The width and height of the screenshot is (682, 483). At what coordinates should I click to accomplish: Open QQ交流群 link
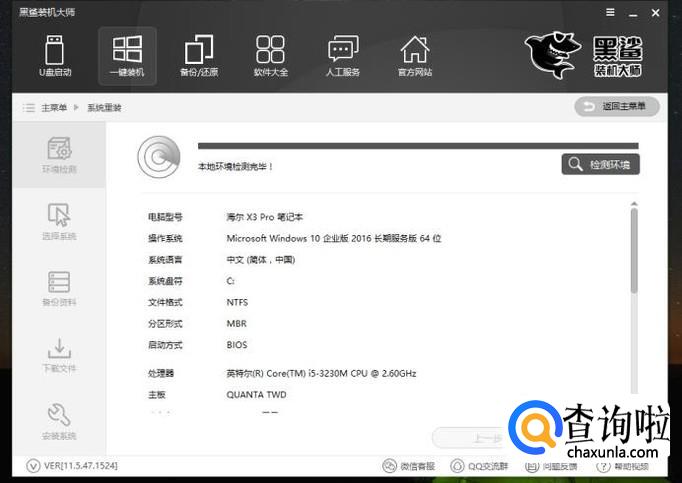[x=479, y=466]
